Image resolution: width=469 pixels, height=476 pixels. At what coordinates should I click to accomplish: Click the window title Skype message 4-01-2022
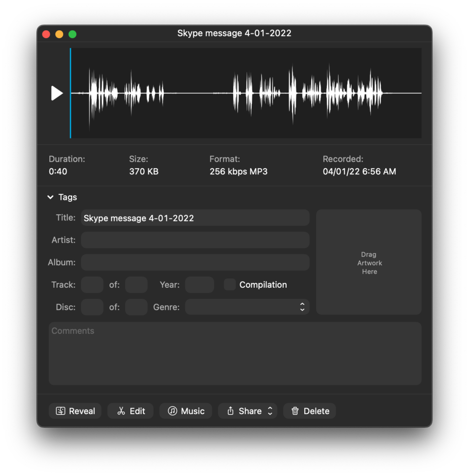(x=234, y=33)
